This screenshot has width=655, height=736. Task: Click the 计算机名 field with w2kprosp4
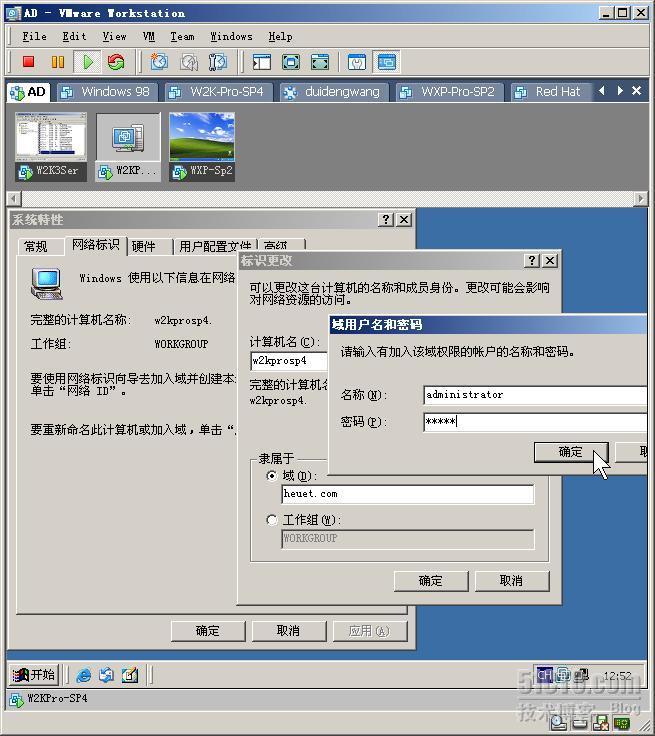coord(289,360)
